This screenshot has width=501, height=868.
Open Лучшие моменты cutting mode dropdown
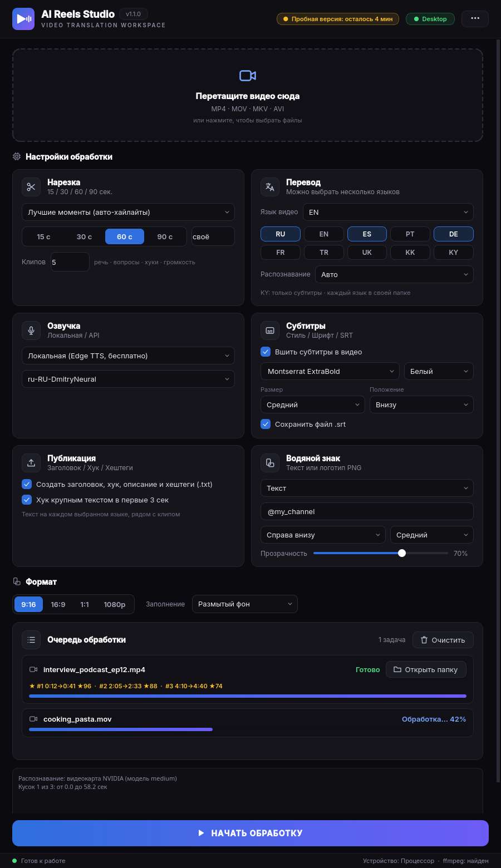click(x=128, y=212)
